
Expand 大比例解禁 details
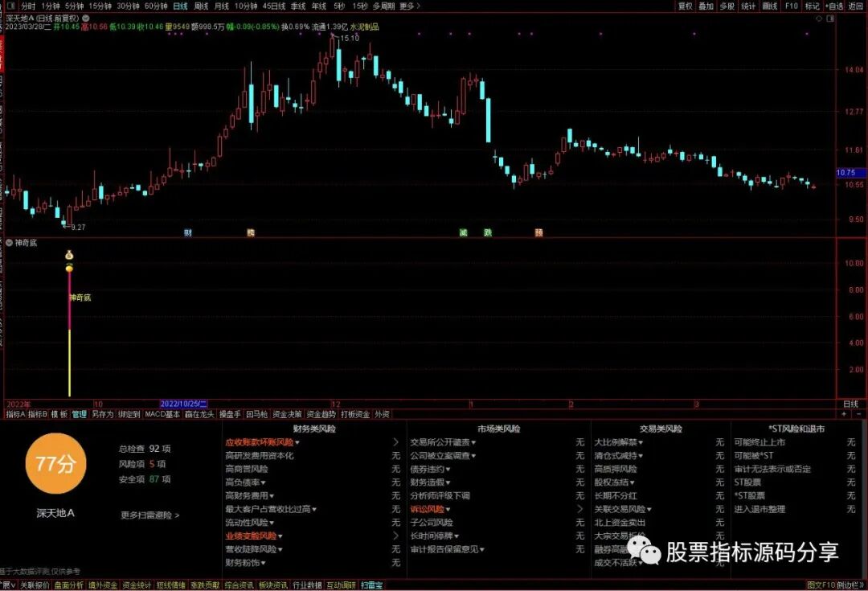[x=641, y=442]
